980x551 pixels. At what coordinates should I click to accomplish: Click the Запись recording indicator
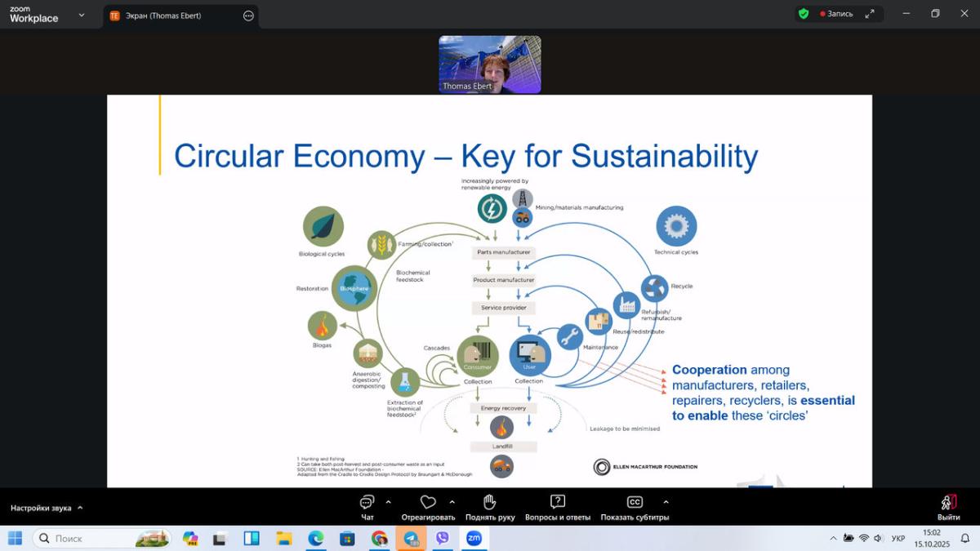click(836, 14)
